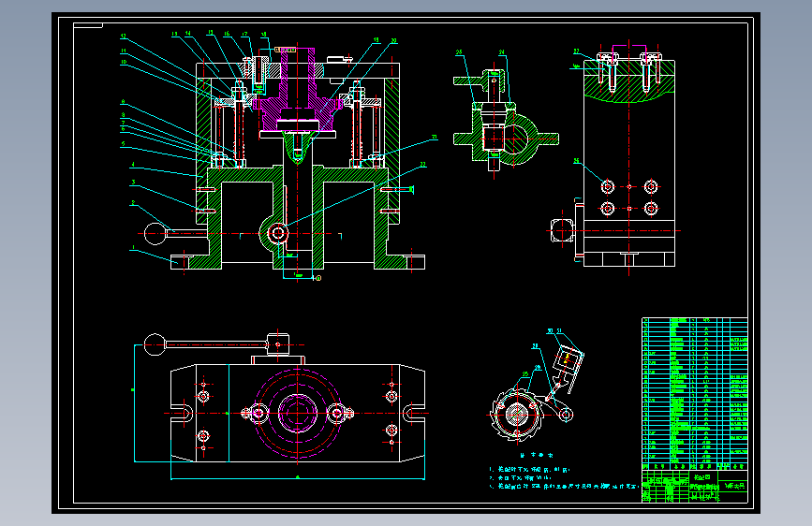
Task: Pick the ball knob handle in the front section view
Action: (155, 233)
